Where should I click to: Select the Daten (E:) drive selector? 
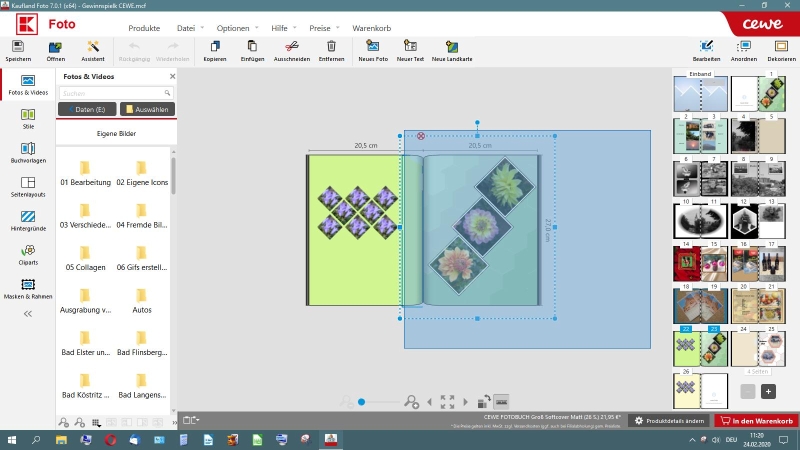pyautogui.click(x=86, y=108)
